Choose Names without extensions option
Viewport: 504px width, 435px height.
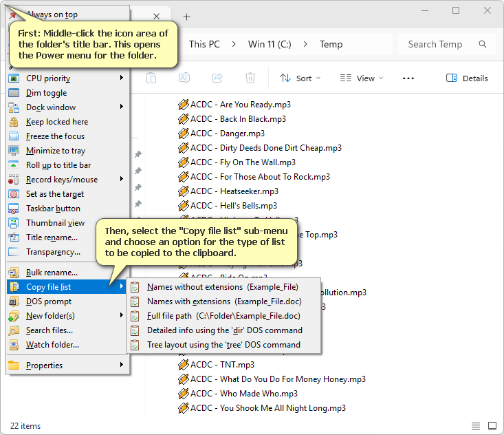223,286
